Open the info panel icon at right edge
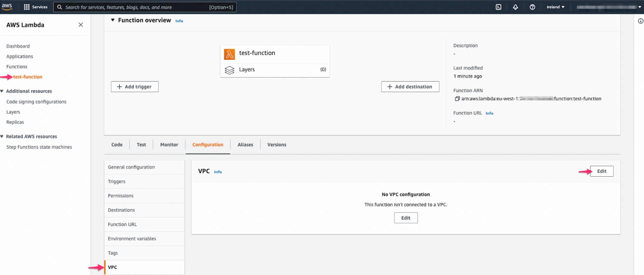Image resolution: width=644 pixels, height=275 pixels. (x=640, y=21)
